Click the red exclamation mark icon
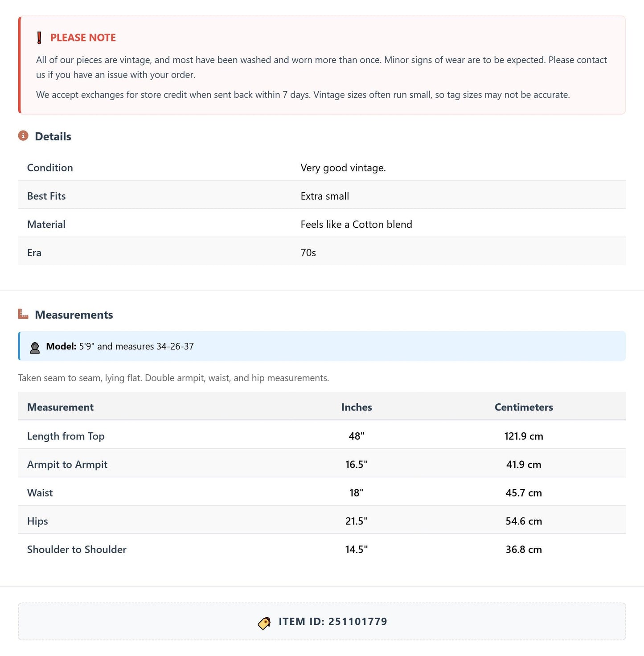 coord(39,38)
